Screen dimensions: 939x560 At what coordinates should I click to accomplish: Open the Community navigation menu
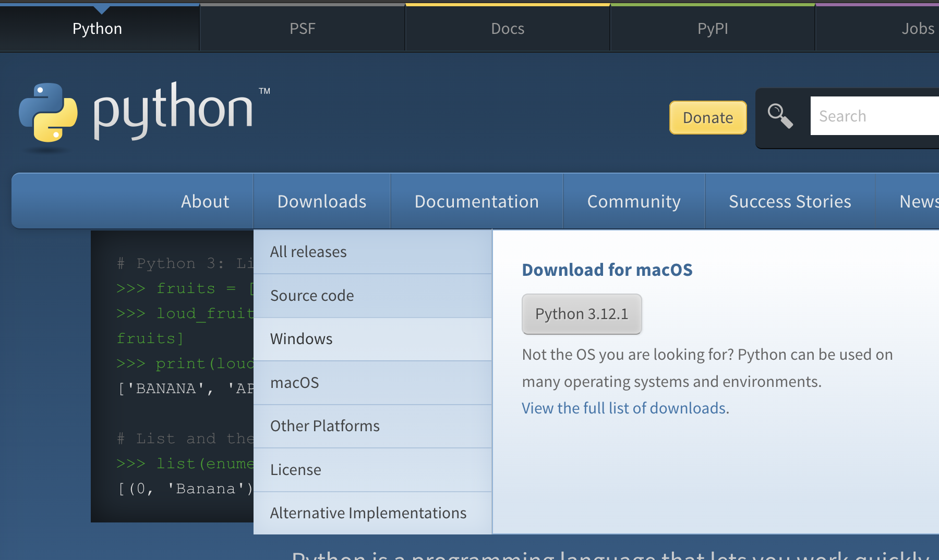click(634, 201)
